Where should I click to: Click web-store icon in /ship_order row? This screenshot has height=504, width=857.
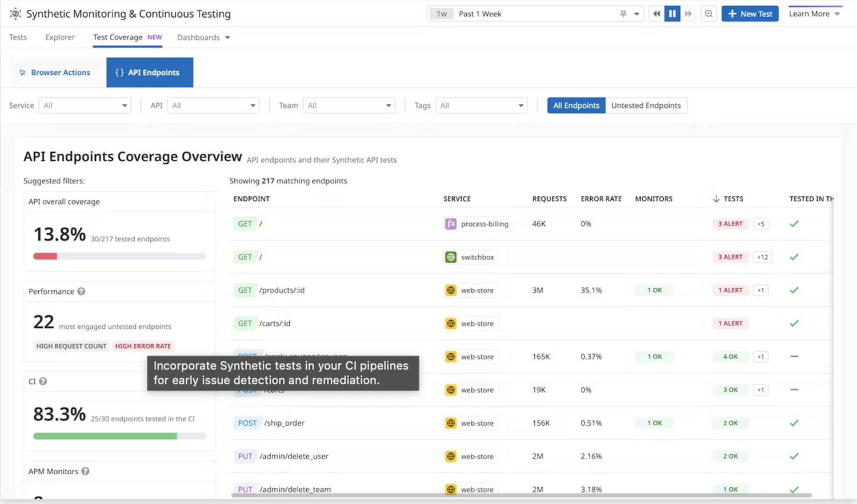pyautogui.click(x=451, y=423)
